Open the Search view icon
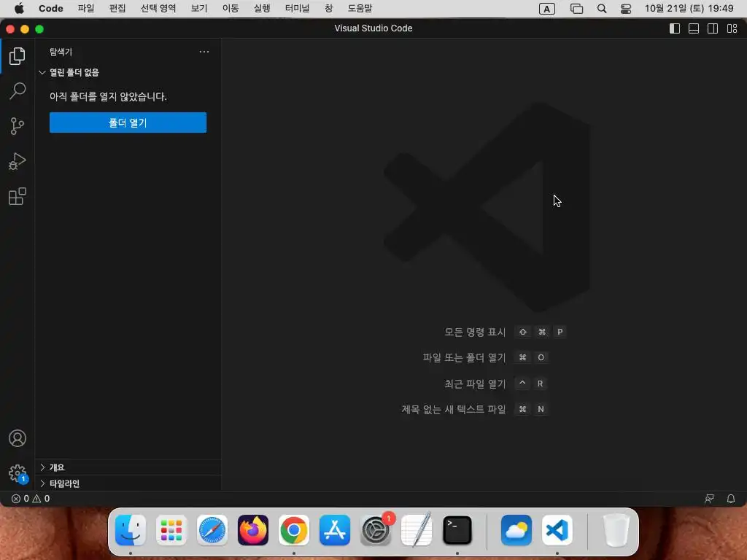The image size is (747, 560). tap(18, 91)
